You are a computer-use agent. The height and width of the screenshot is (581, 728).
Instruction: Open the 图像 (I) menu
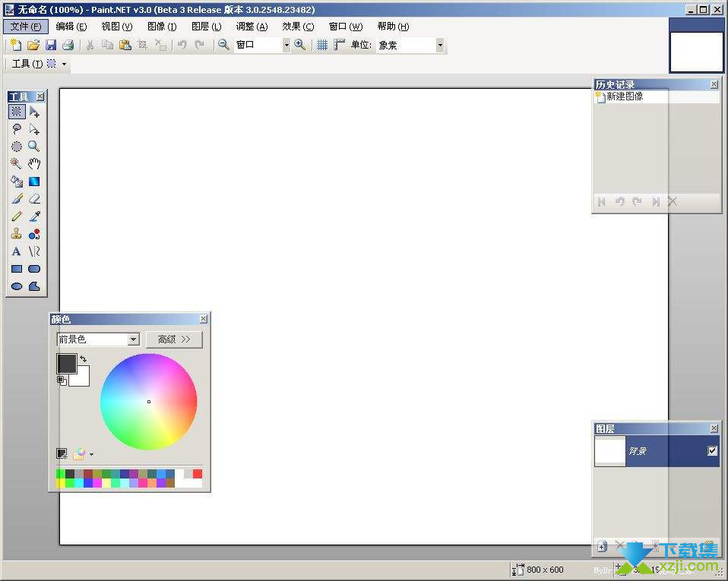162,27
